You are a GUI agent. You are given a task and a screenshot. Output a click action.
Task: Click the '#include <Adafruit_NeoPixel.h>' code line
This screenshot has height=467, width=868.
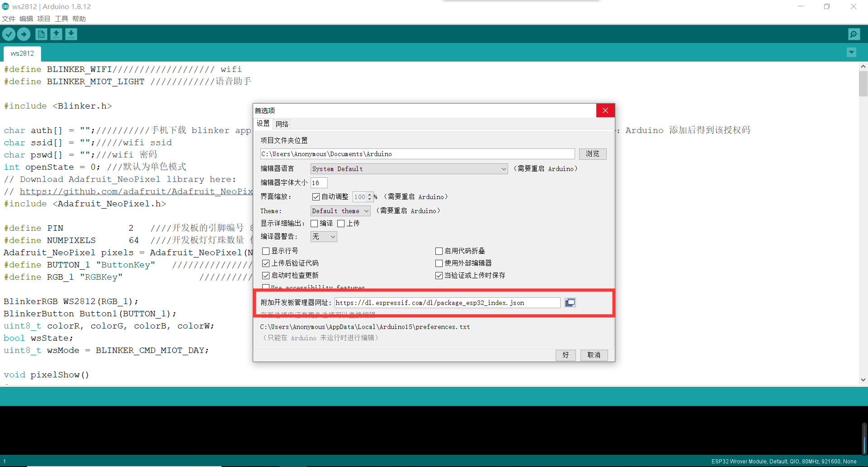[x=85, y=204]
